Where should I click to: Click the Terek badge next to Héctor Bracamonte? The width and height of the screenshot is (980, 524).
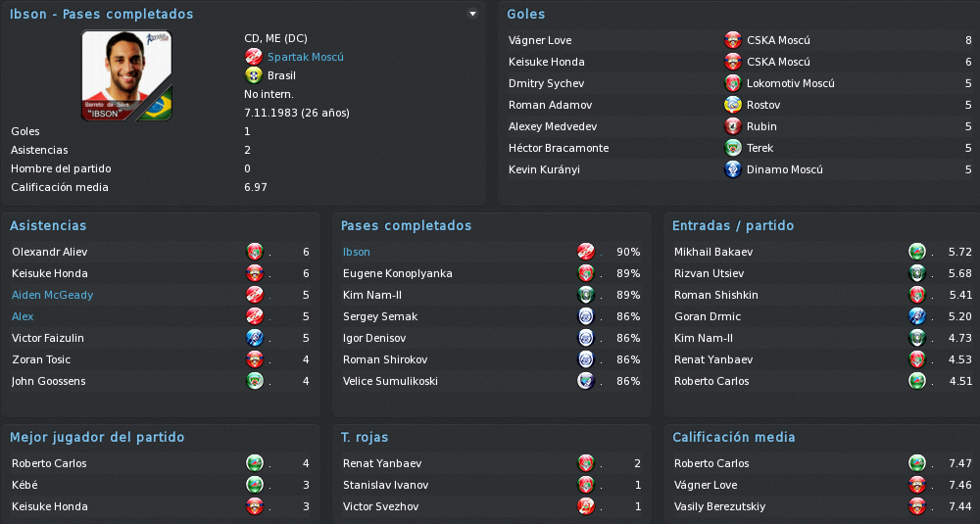tap(732, 148)
